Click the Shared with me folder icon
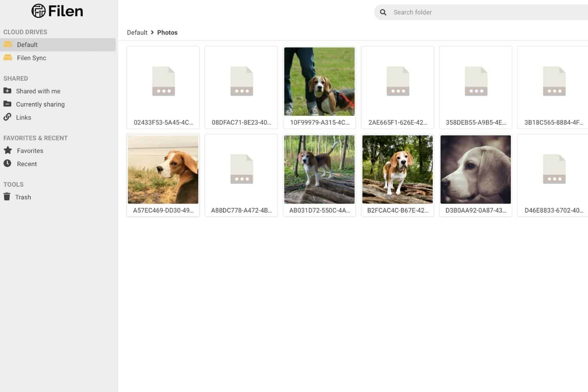 point(7,91)
